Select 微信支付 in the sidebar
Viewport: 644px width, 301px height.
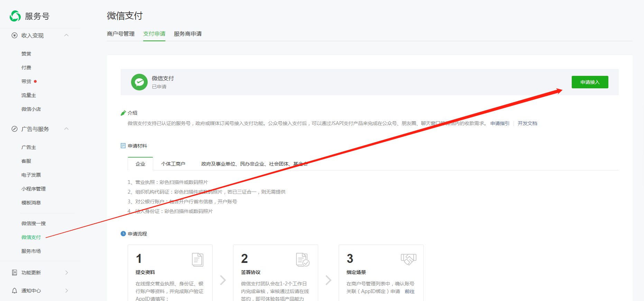[31, 237]
